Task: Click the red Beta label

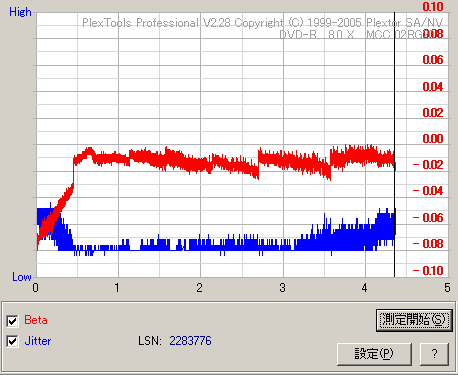Action: pyautogui.click(x=36, y=320)
